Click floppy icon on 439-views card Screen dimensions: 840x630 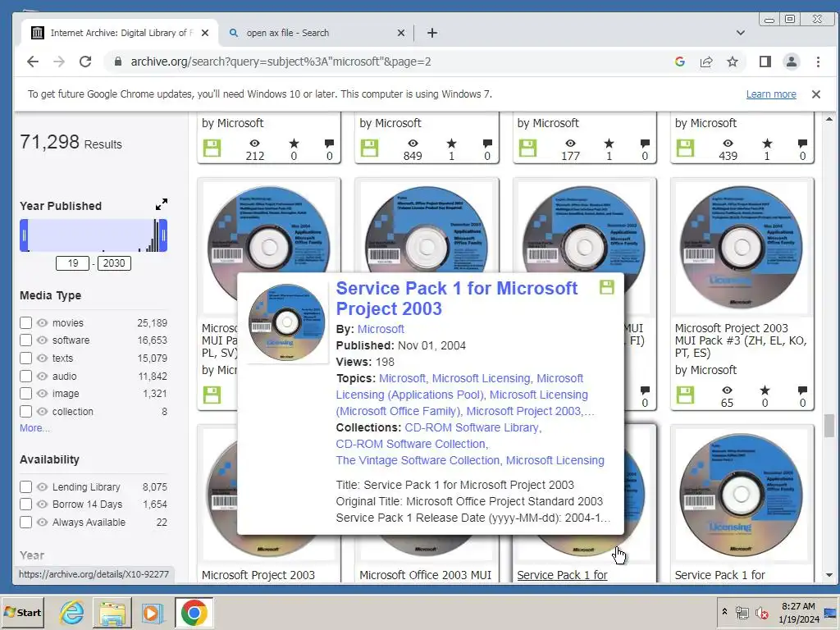point(685,148)
